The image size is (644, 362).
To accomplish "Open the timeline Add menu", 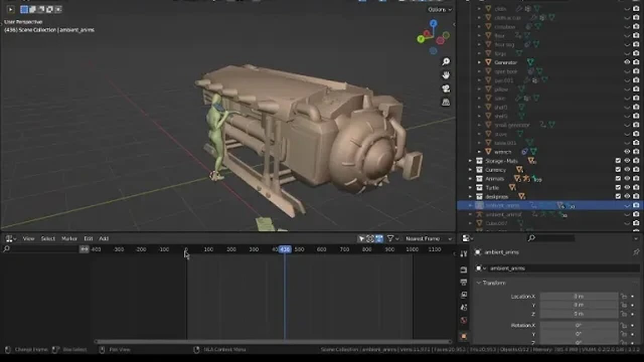I will [x=104, y=239].
